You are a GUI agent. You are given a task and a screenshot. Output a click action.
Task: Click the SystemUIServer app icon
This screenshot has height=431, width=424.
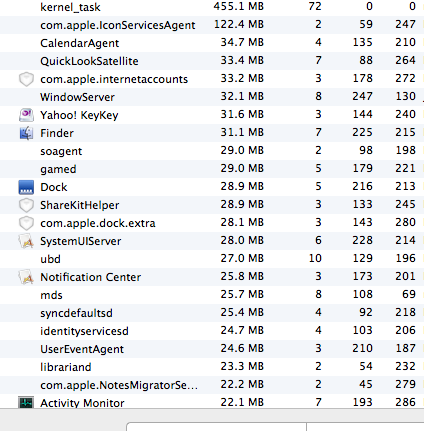coord(26,241)
